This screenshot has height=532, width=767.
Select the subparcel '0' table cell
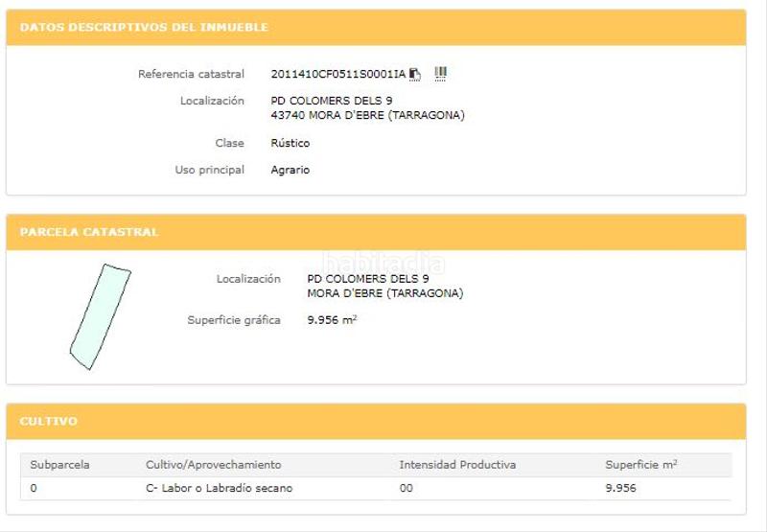(x=34, y=488)
